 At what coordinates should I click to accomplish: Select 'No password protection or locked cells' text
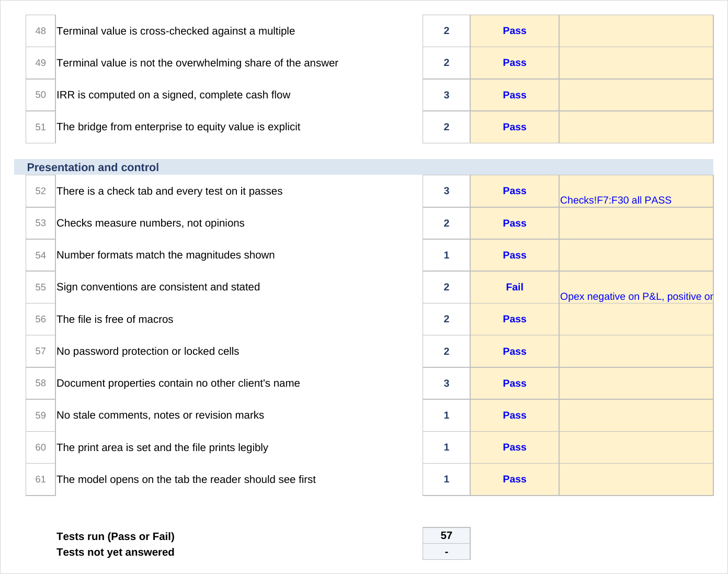click(148, 351)
